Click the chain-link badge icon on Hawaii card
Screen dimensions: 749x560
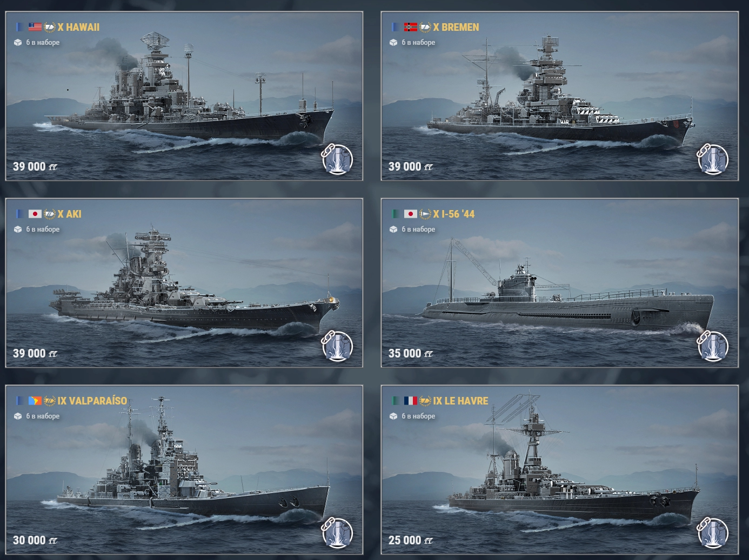tap(337, 159)
